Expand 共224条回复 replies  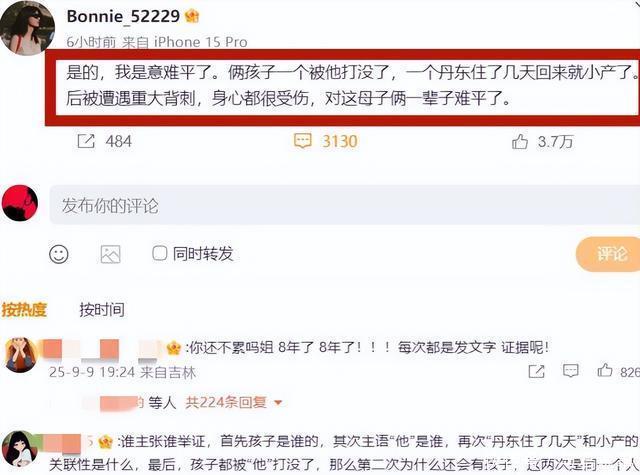pos(226,403)
